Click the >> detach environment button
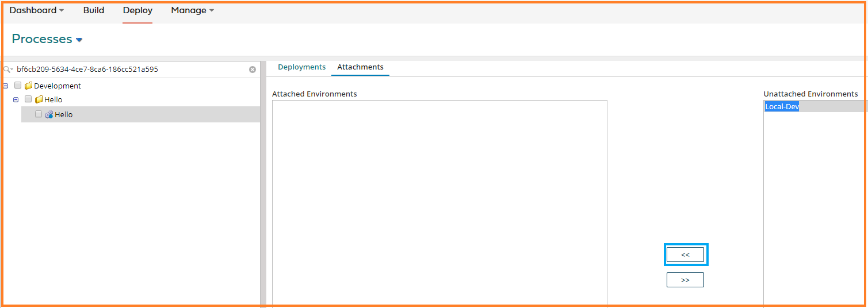Screen dimensions: 868x308 tap(685, 280)
